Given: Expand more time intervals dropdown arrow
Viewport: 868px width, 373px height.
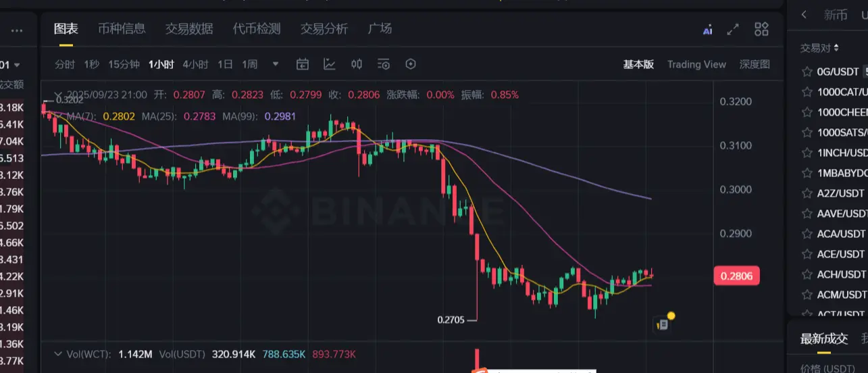Looking at the screenshot, I should click(x=276, y=64).
